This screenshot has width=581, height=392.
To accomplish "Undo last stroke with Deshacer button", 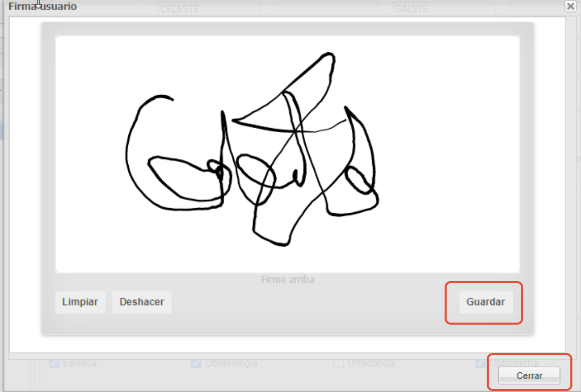I will [141, 302].
